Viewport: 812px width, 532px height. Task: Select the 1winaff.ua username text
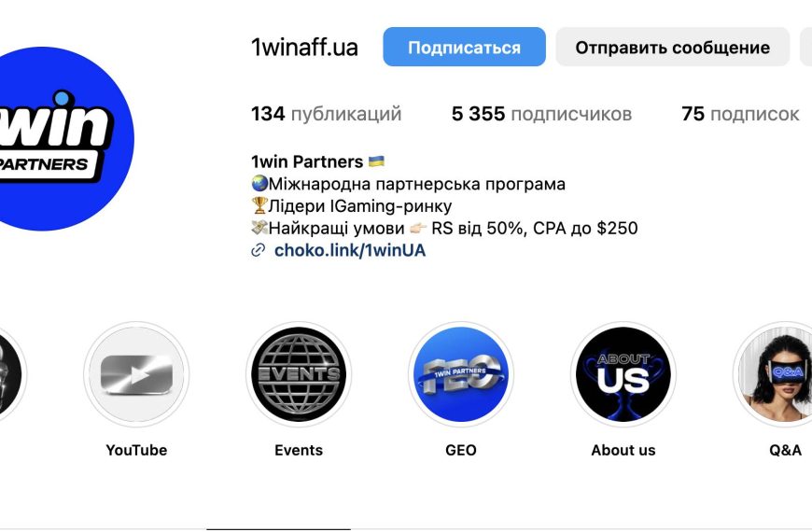[x=304, y=48]
